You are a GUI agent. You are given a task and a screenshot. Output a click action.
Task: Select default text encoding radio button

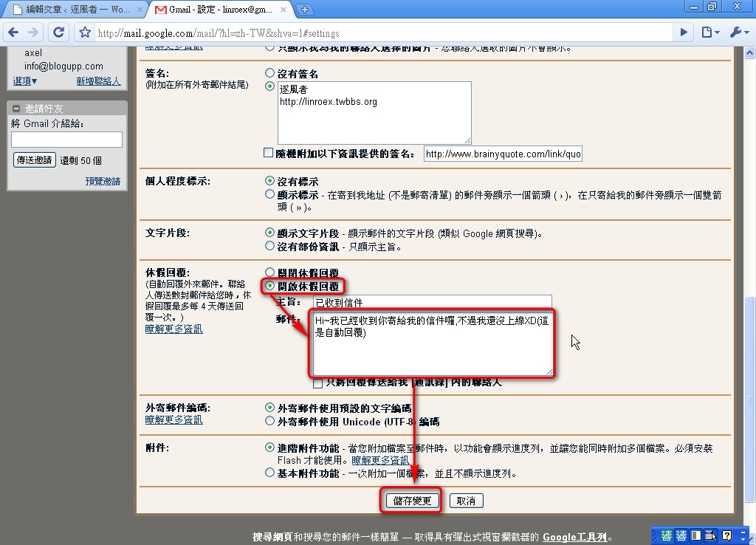pos(269,408)
